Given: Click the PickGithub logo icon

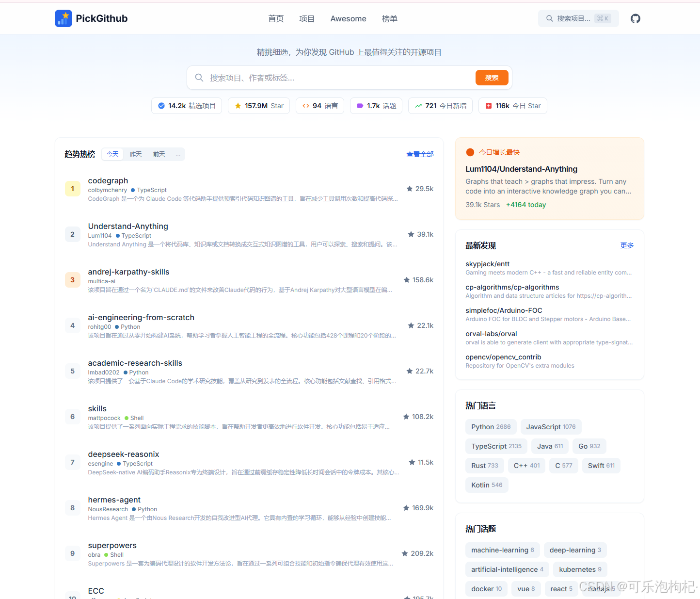Looking at the screenshot, I should [64, 18].
